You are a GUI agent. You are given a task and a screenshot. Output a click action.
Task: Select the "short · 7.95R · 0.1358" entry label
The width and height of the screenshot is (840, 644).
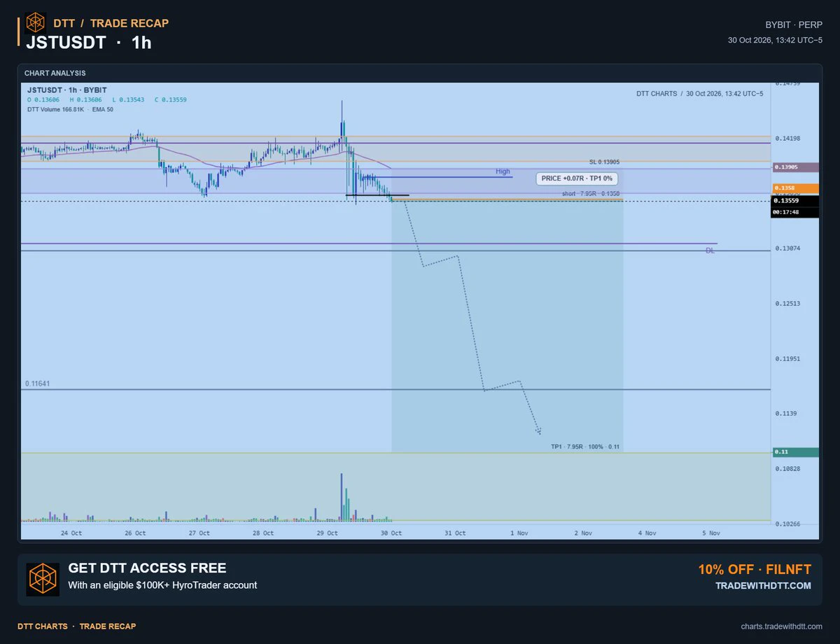591,193
